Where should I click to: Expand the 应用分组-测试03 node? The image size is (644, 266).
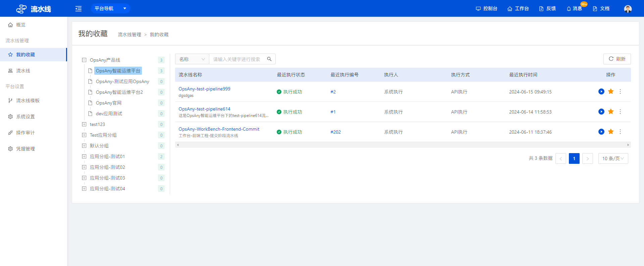84,178
